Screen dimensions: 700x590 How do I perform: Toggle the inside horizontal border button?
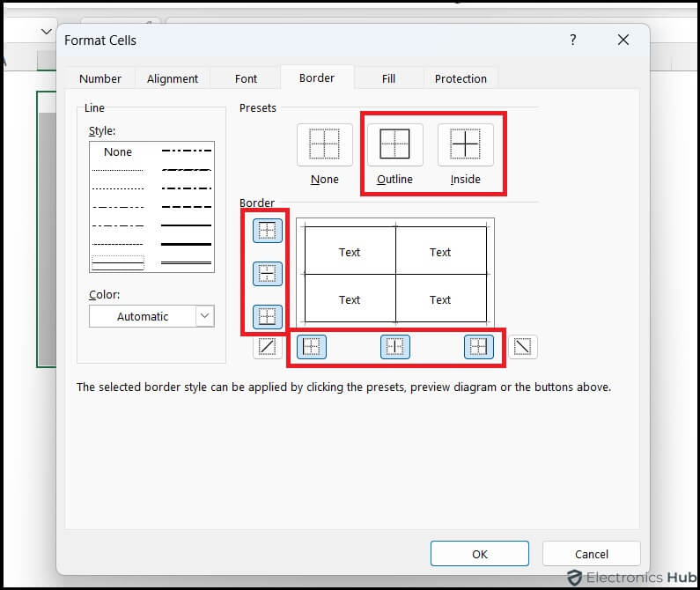point(268,273)
